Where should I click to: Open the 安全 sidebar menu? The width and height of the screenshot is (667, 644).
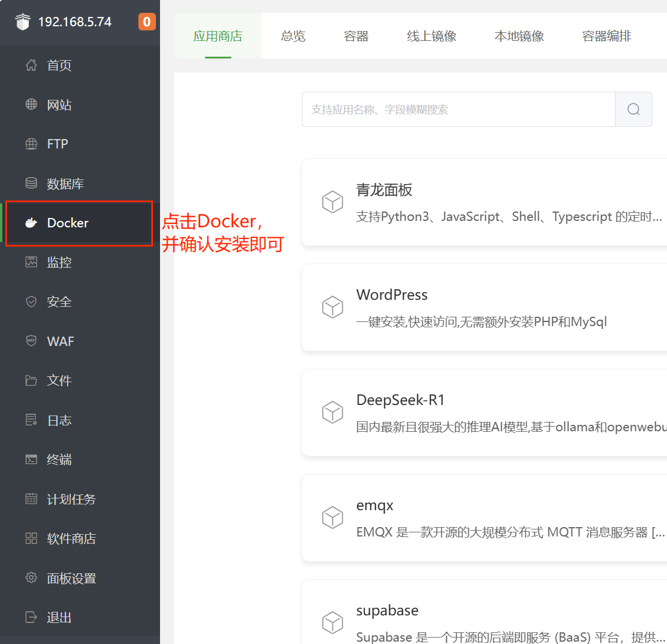80,302
